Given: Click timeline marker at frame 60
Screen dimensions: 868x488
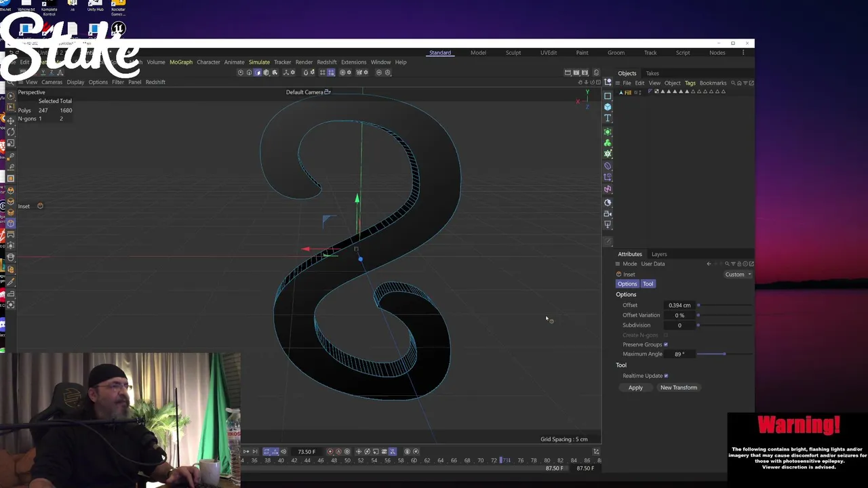Looking at the screenshot, I should click(414, 461).
